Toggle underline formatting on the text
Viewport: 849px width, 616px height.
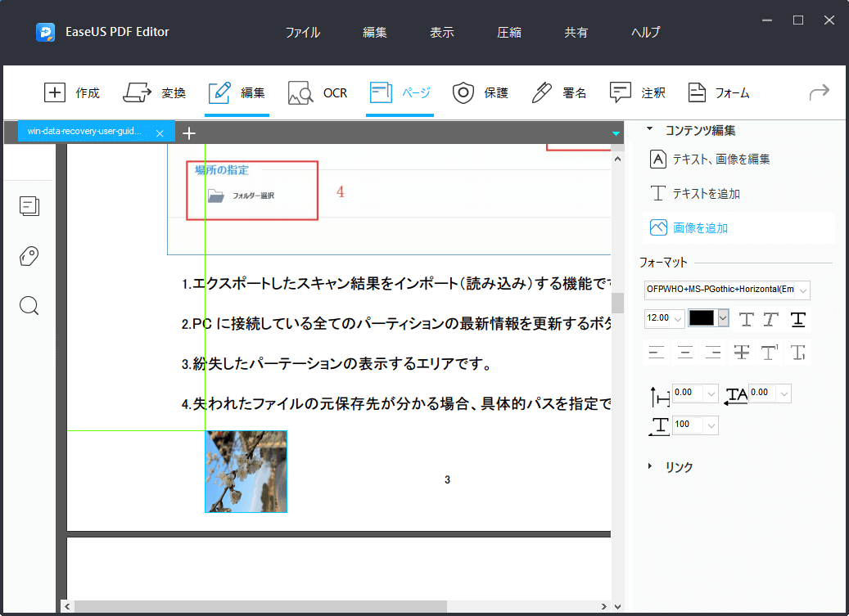(797, 319)
